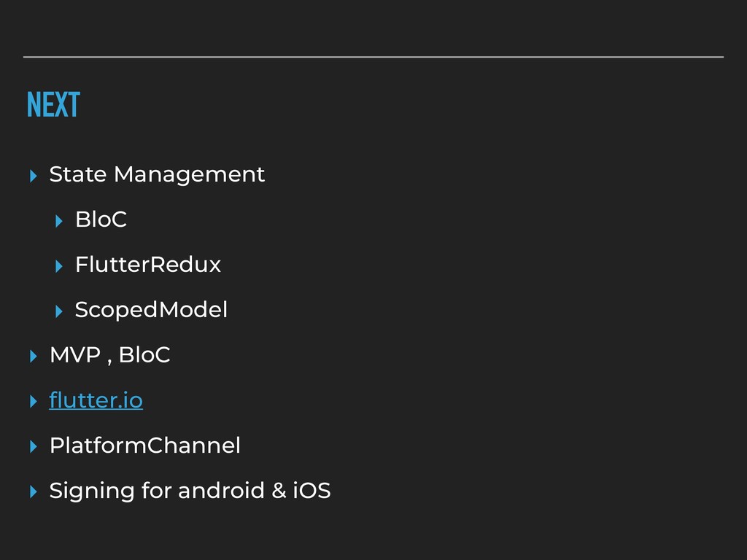Click the NEXT slide title
747x560 pixels.
coord(53,104)
